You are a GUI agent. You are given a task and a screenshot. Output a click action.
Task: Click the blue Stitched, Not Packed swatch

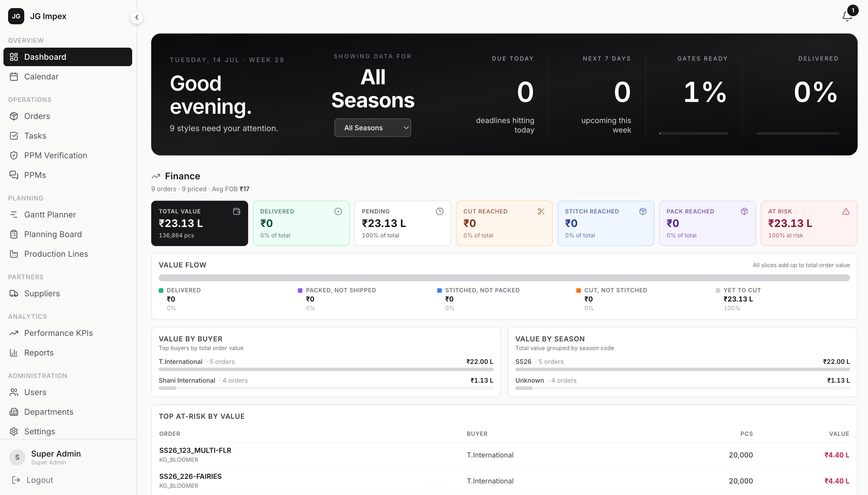pyautogui.click(x=439, y=290)
